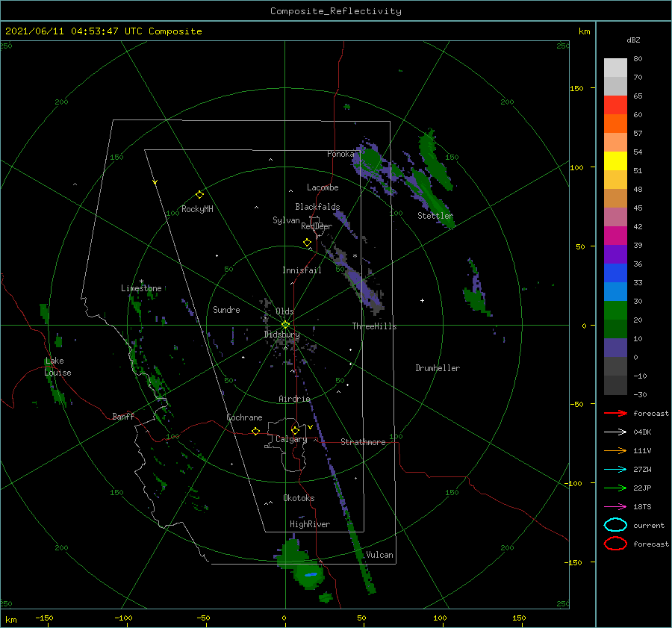
Task: Click the dBZ heading above color scale
Action: (633, 40)
